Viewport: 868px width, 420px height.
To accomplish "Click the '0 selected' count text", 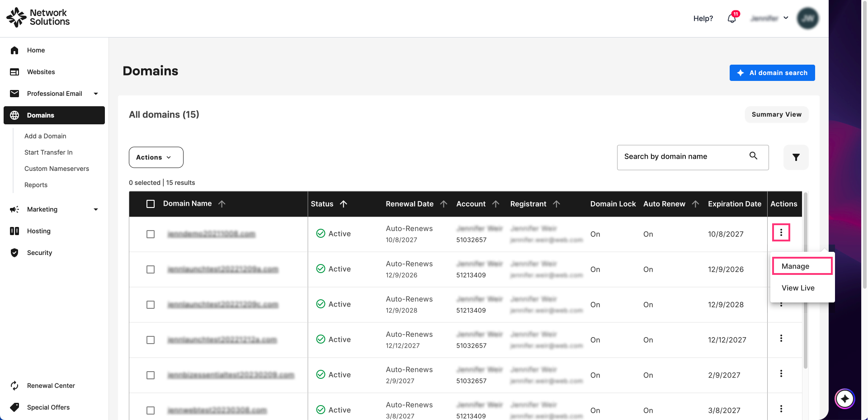I will pyautogui.click(x=145, y=183).
